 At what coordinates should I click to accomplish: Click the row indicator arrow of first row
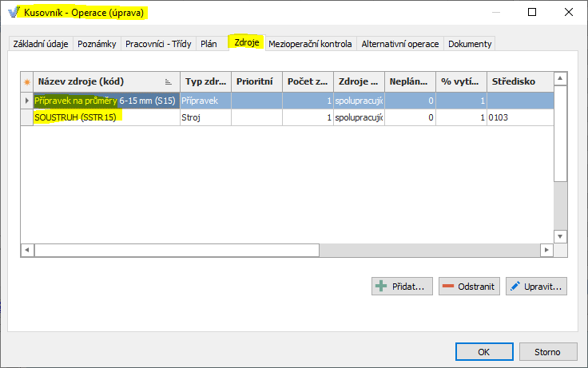[x=27, y=101]
